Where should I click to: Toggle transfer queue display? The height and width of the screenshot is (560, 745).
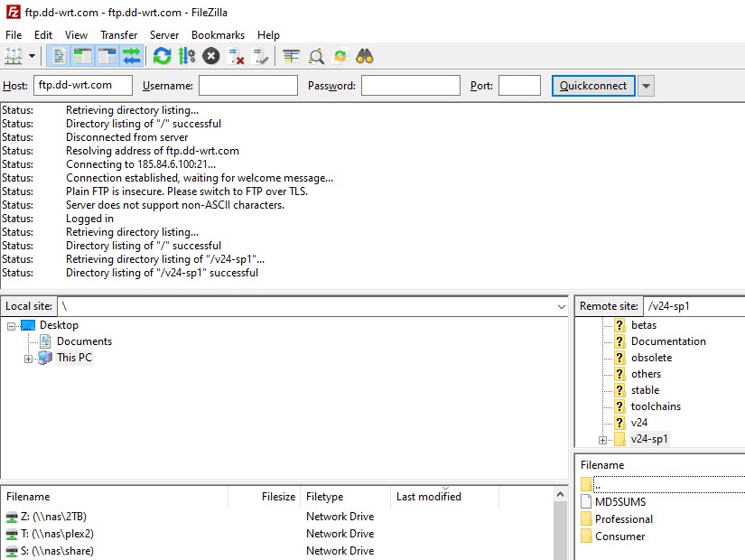pyautogui.click(x=132, y=57)
